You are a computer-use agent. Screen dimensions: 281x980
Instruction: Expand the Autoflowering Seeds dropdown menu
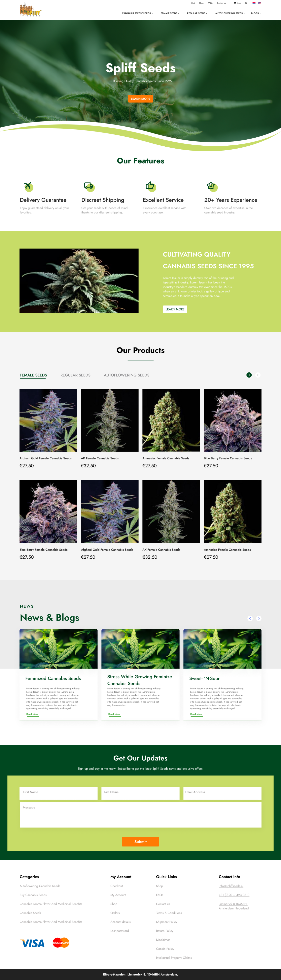click(x=230, y=13)
